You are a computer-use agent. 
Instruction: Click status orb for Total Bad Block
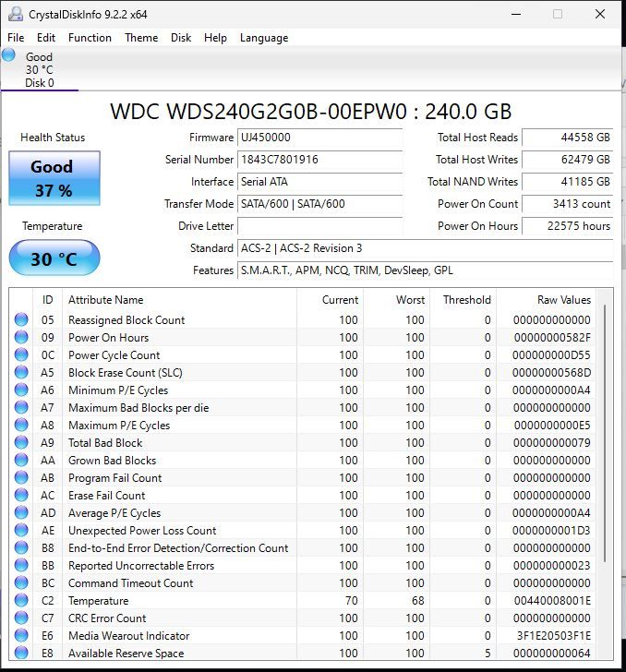(21, 443)
